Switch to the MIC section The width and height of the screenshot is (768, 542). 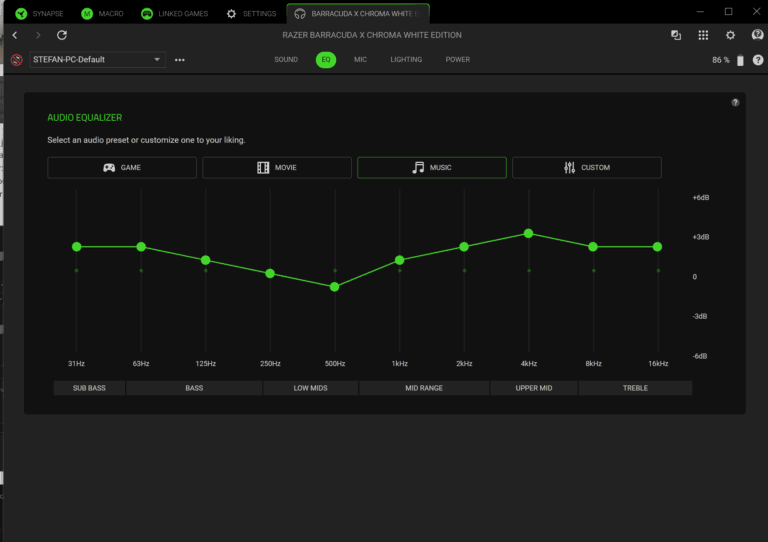click(360, 60)
